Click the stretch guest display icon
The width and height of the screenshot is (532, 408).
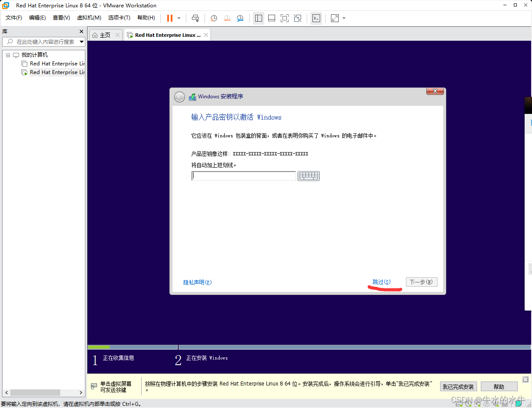(335, 18)
